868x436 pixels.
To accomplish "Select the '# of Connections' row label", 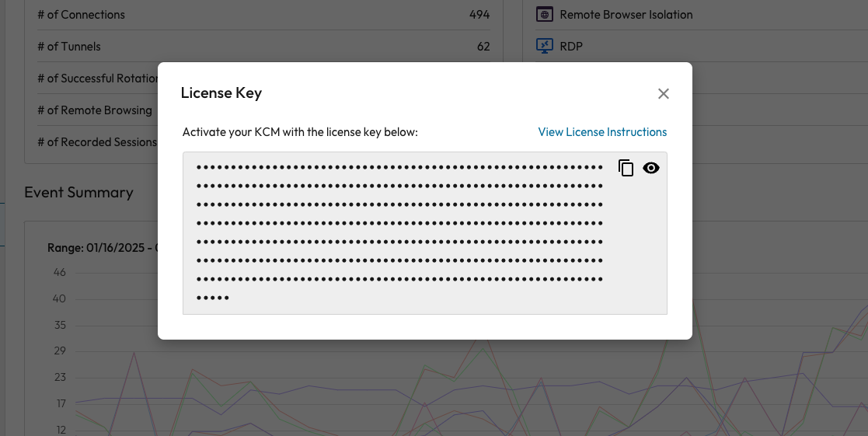I will click(81, 15).
